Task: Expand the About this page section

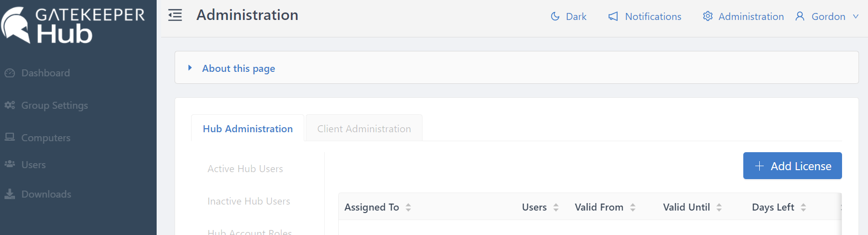Action: (x=238, y=68)
